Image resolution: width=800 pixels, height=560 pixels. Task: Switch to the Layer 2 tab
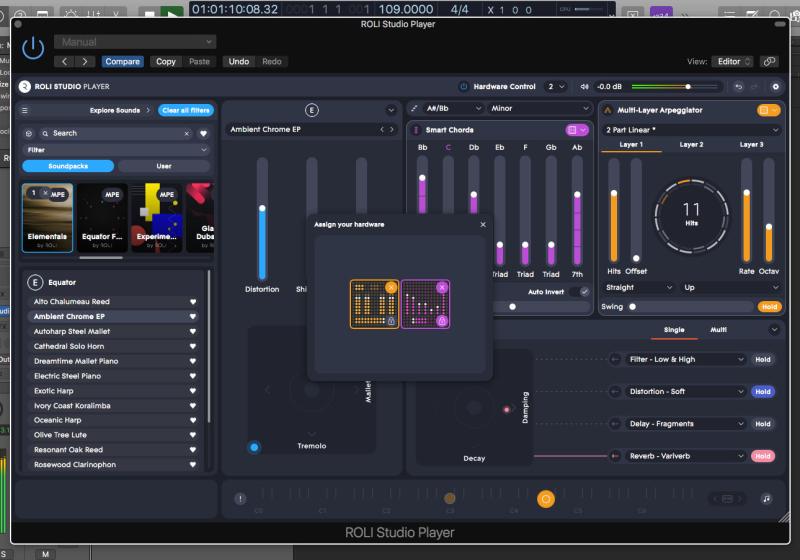[x=691, y=145]
